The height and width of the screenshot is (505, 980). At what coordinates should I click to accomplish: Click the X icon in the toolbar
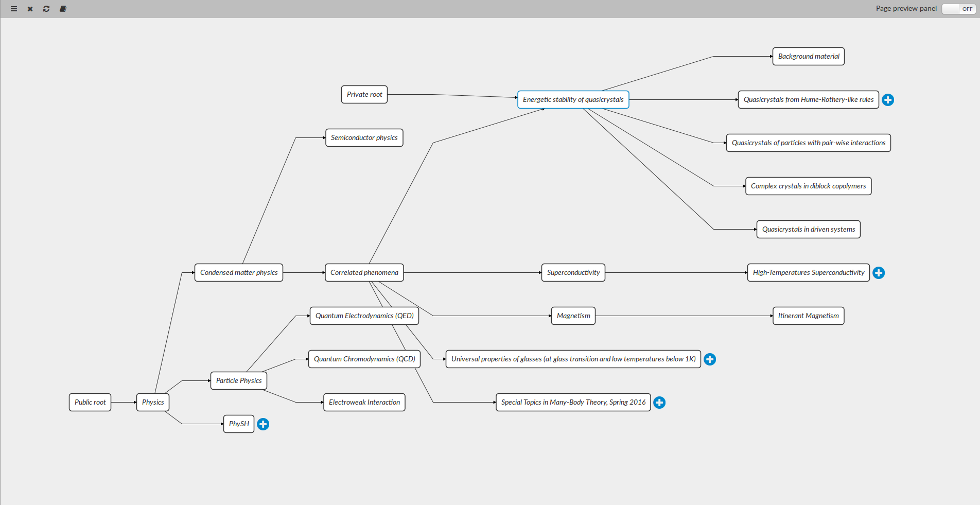pyautogui.click(x=30, y=9)
